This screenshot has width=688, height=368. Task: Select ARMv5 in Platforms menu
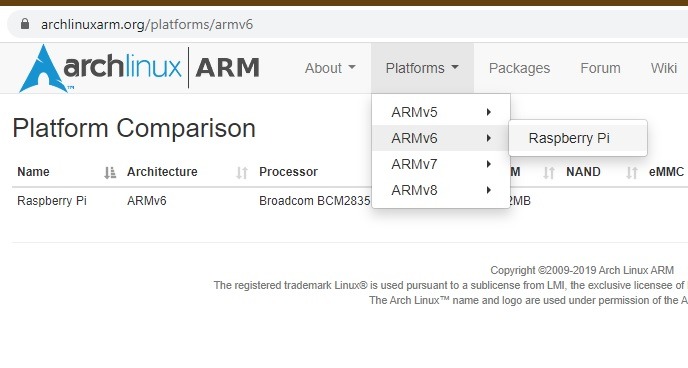coord(441,112)
